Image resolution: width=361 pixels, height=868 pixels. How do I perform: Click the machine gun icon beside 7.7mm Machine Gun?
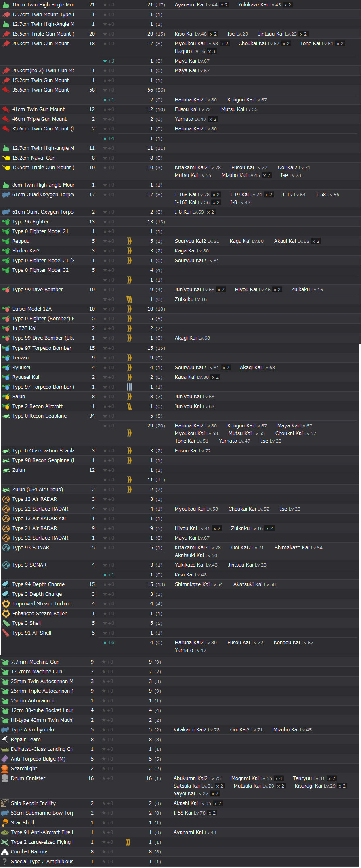tap(5, 662)
